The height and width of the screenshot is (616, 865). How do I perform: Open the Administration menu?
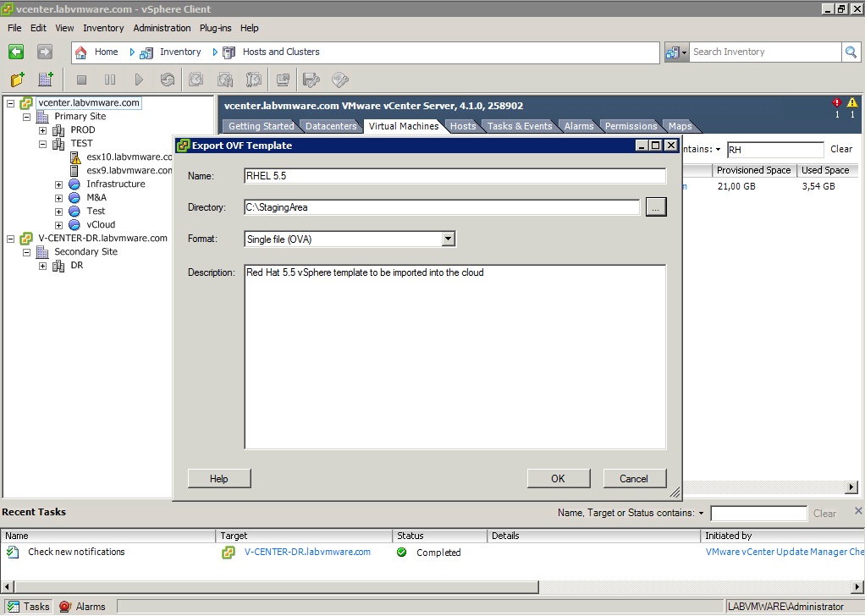[162, 28]
